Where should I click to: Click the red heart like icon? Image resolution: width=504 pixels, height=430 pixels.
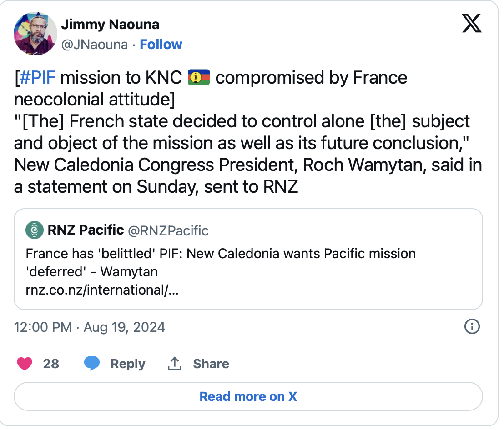point(25,364)
